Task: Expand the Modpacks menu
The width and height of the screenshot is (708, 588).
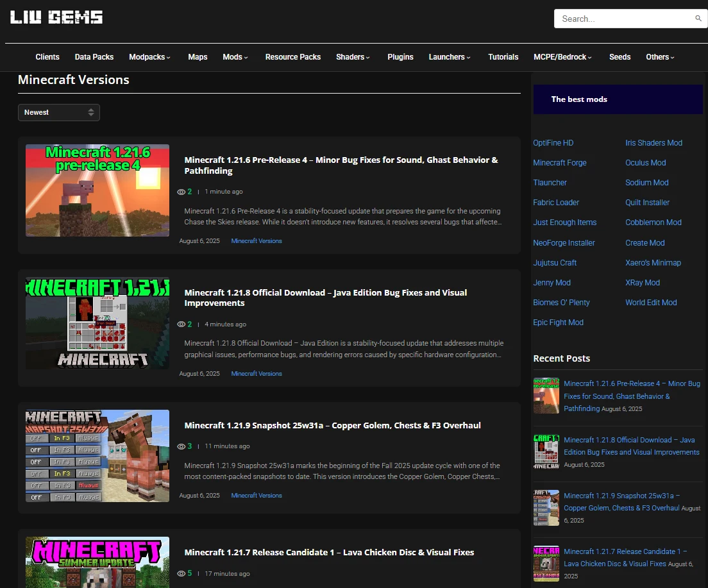Action: coord(149,57)
